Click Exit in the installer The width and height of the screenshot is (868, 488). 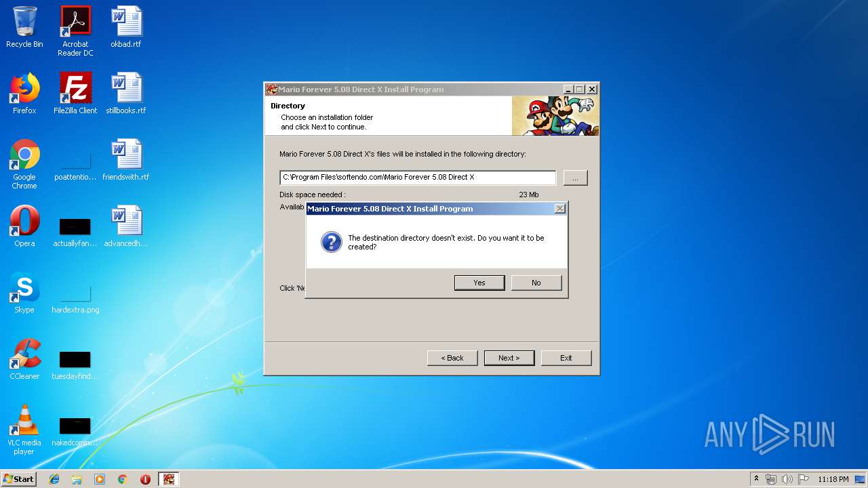[566, 358]
